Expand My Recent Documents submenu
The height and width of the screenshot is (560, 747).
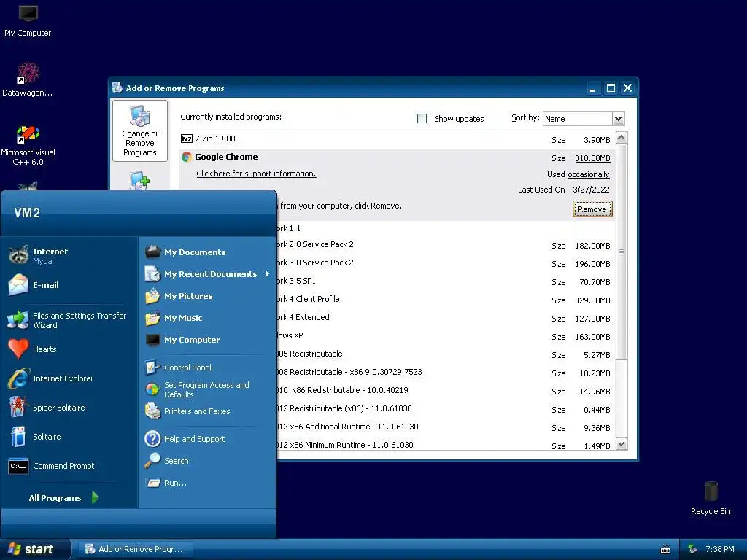click(x=207, y=274)
